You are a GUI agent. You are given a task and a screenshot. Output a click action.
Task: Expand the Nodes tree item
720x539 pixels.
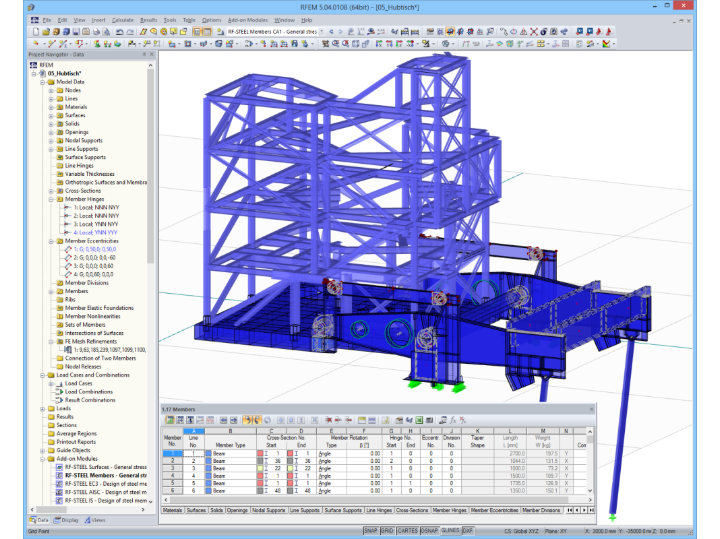[x=51, y=90]
